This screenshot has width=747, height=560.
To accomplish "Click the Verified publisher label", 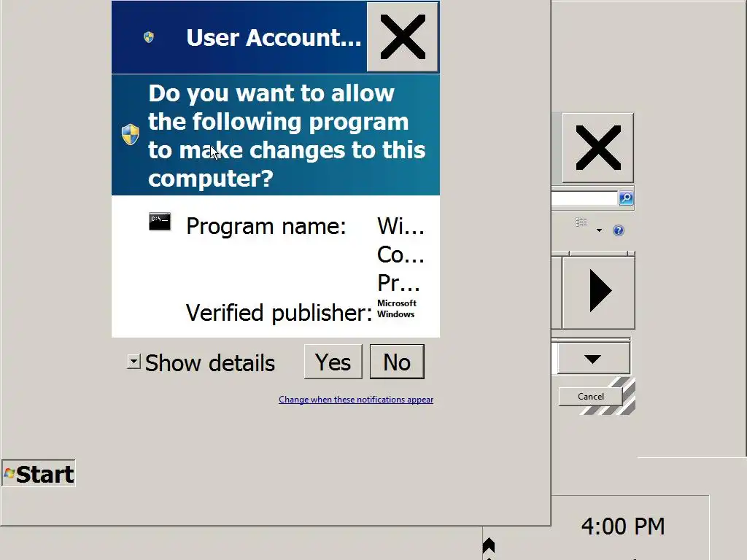I will tap(279, 313).
